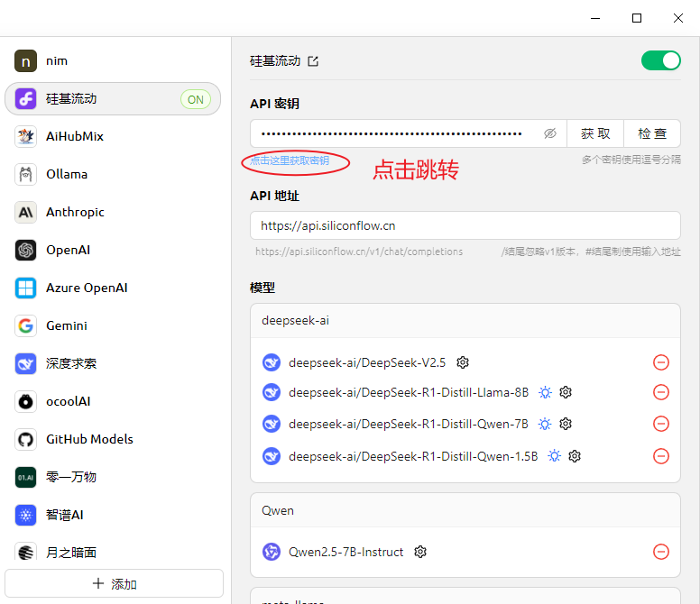Select the nim provider in sidebar
Image resolution: width=700 pixels, height=604 pixels.
[113, 60]
